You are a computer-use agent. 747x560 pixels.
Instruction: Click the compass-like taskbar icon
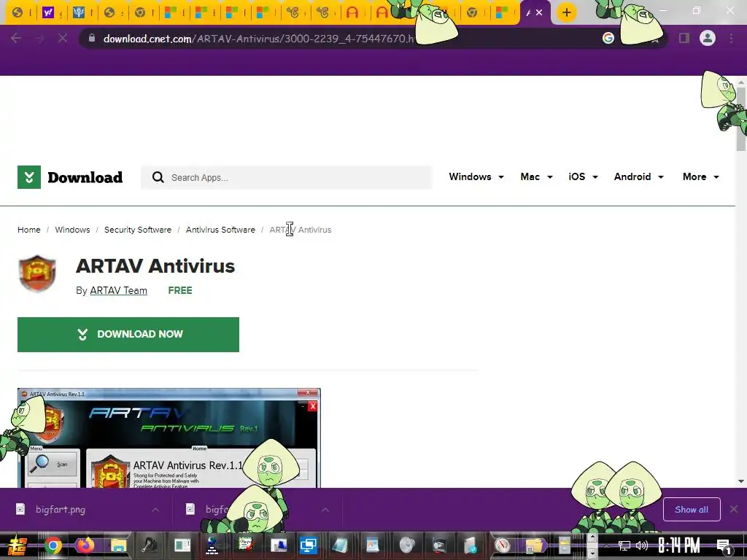[x=502, y=545]
